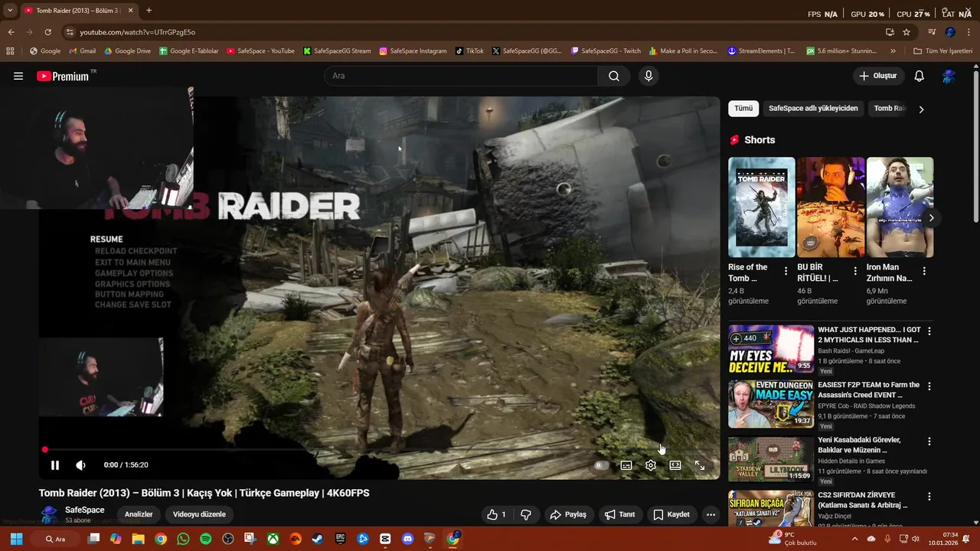
Task: Reload the page in browser
Action: point(47,32)
